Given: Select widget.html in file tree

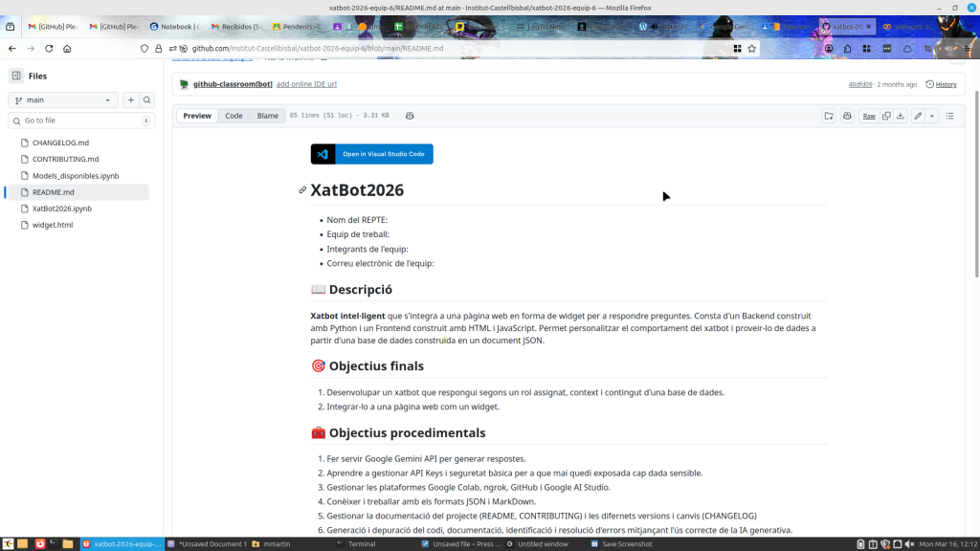Looking at the screenshot, I should [53, 225].
